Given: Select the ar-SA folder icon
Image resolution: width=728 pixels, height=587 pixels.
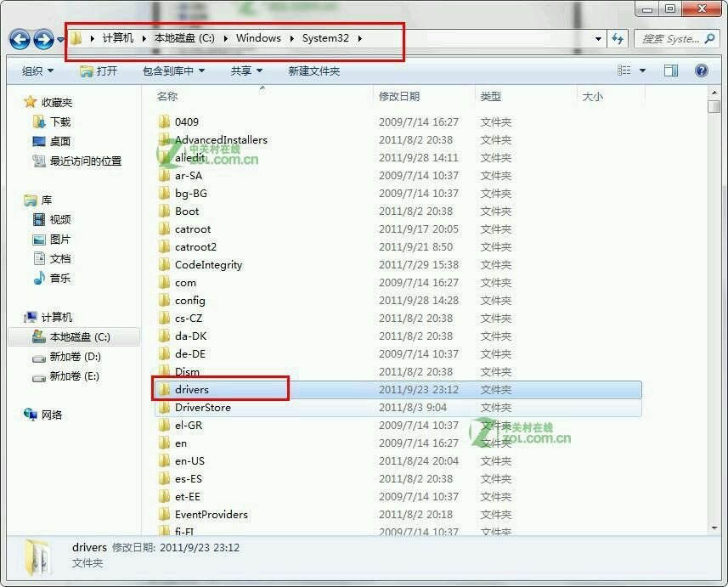Looking at the screenshot, I should click(164, 175).
